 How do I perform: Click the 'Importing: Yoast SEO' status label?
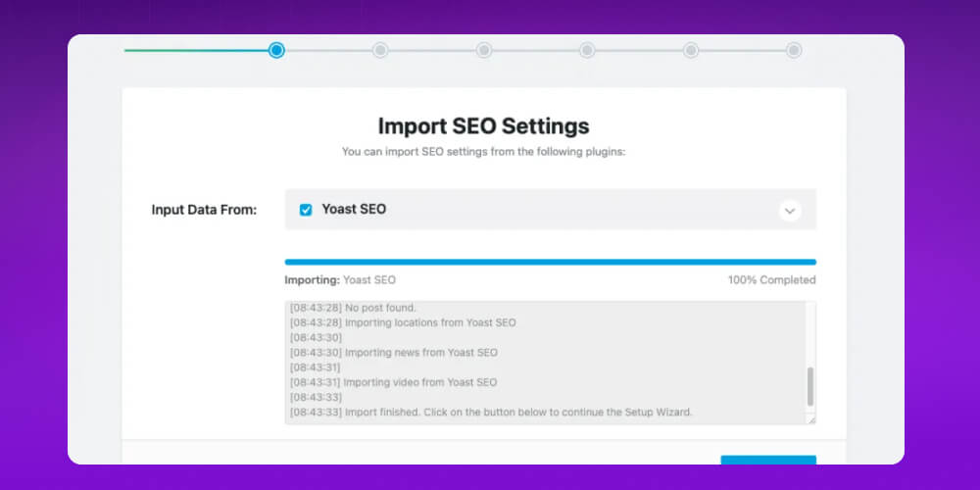pyautogui.click(x=340, y=280)
